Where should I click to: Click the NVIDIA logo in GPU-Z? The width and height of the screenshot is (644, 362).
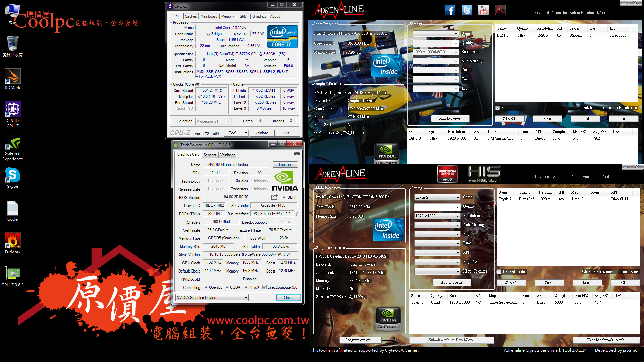click(x=284, y=181)
